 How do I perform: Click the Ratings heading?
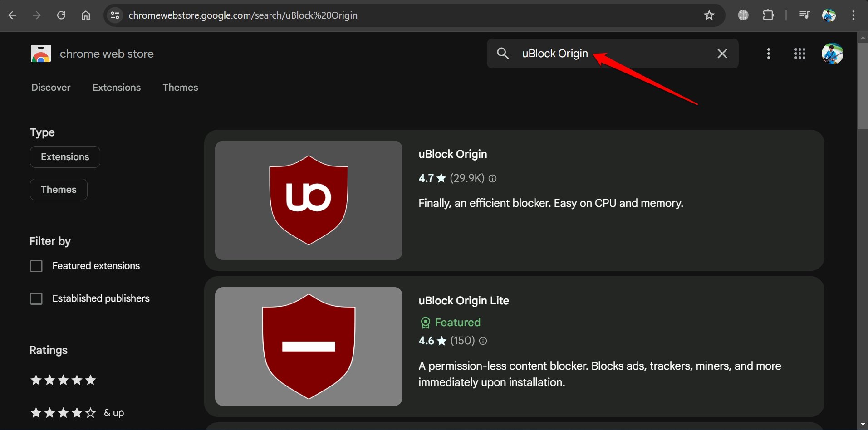point(49,350)
